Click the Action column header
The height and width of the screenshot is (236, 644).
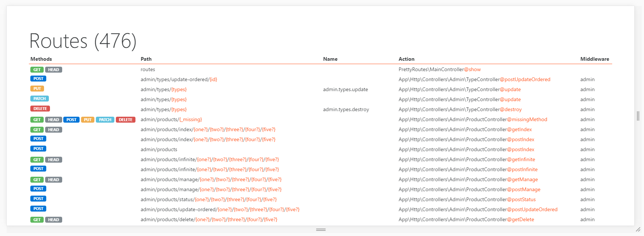click(406, 59)
